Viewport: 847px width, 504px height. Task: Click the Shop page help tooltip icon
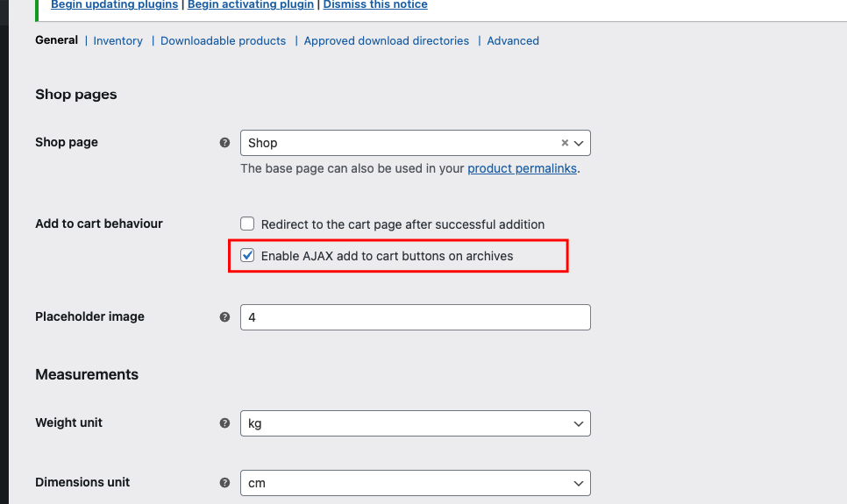click(x=224, y=143)
